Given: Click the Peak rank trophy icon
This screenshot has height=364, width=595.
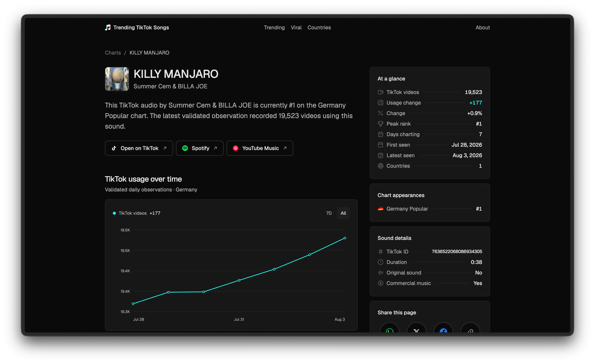Looking at the screenshot, I should point(380,124).
